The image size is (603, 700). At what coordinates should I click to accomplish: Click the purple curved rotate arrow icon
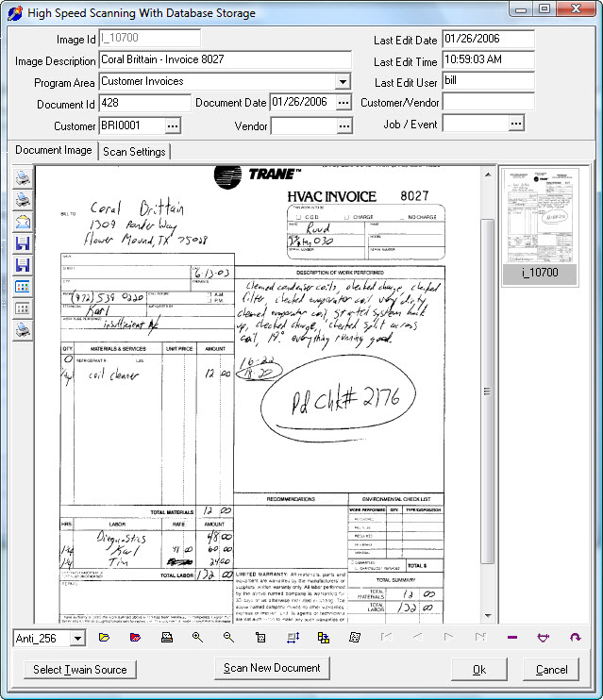point(576,638)
